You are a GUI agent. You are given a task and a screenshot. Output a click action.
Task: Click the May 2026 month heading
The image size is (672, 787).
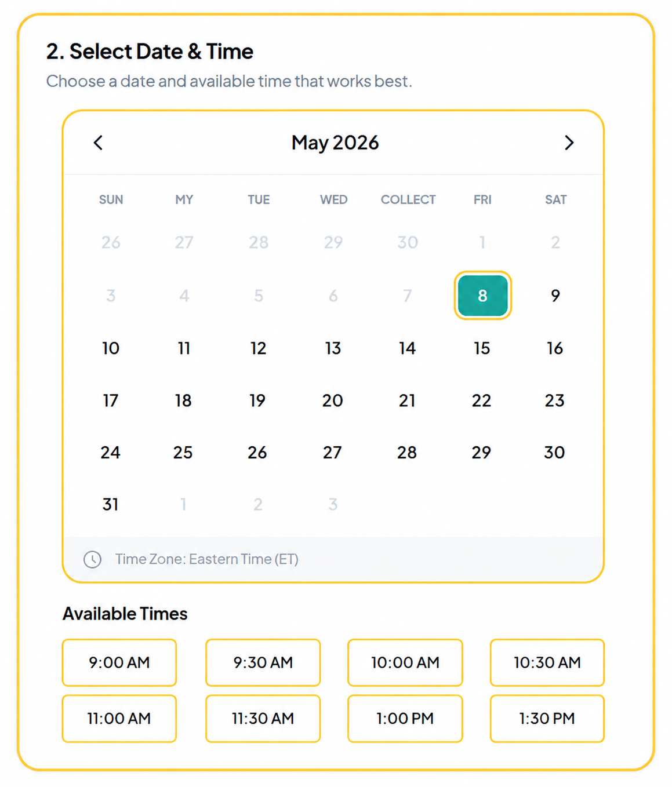click(x=335, y=143)
